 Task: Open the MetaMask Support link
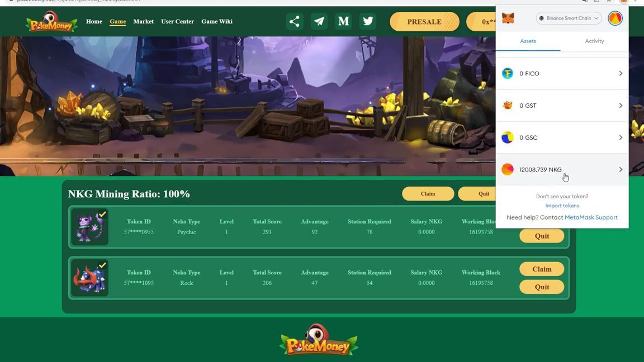591,217
